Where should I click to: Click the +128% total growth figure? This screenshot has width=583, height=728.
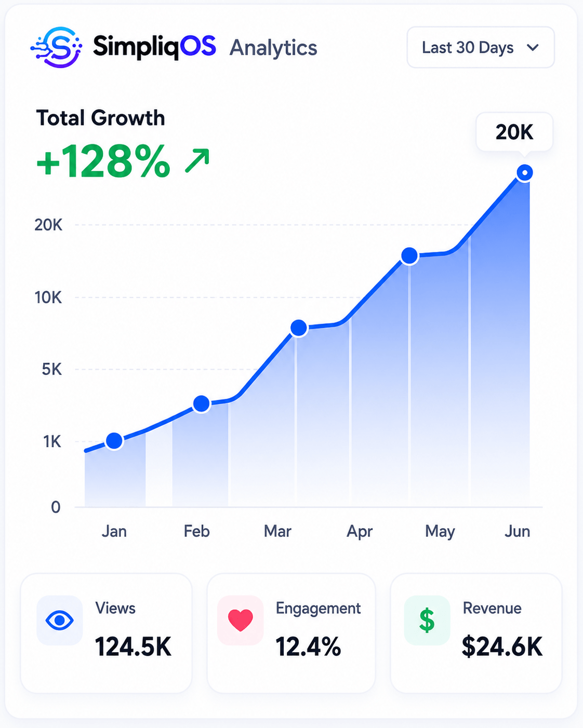pos(103,161)
